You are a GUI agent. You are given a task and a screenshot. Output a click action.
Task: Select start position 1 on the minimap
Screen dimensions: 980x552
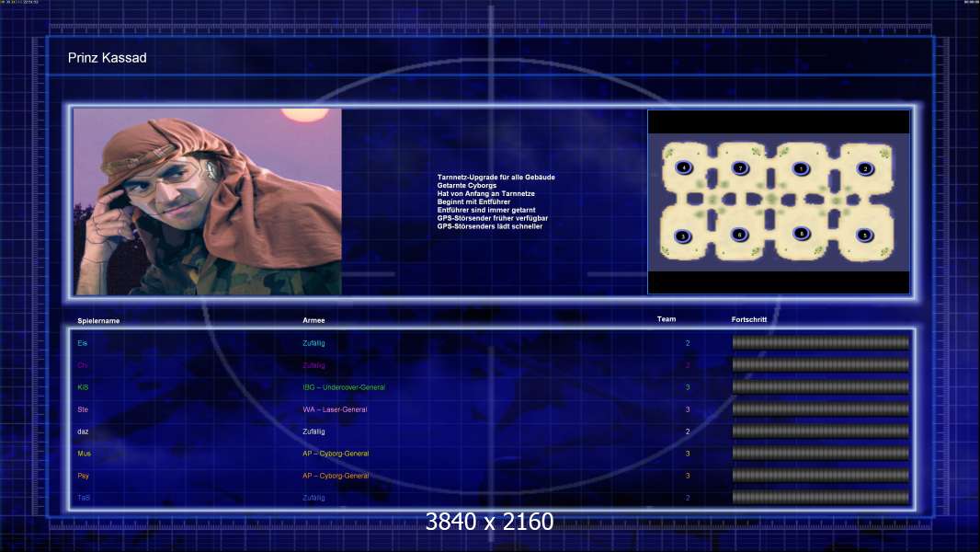801,168
